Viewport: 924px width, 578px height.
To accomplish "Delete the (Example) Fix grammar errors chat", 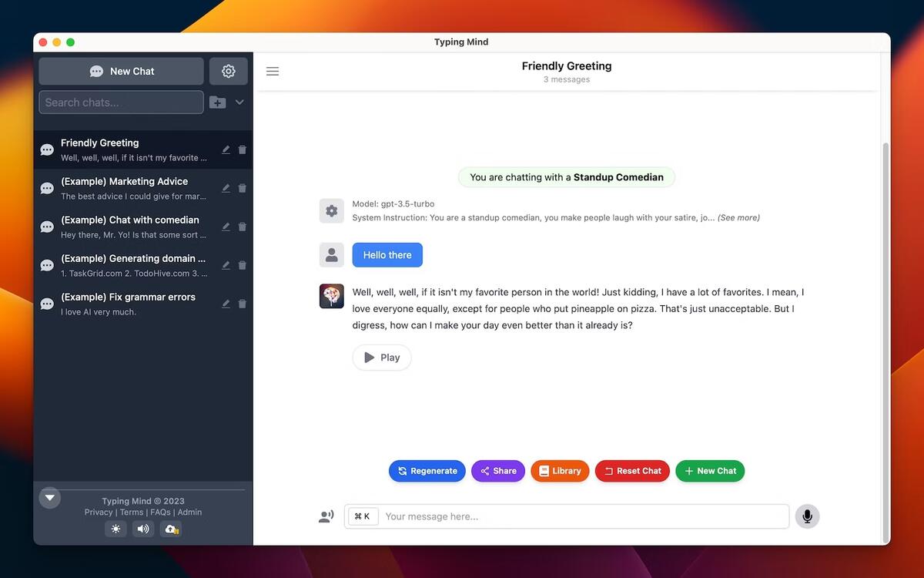I will tap(243, 304).
